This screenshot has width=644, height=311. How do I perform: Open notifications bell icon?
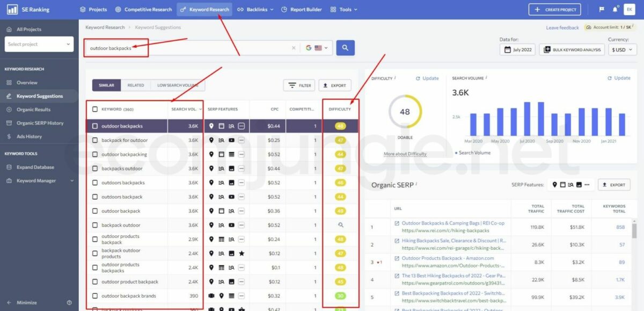click(614, 10)
